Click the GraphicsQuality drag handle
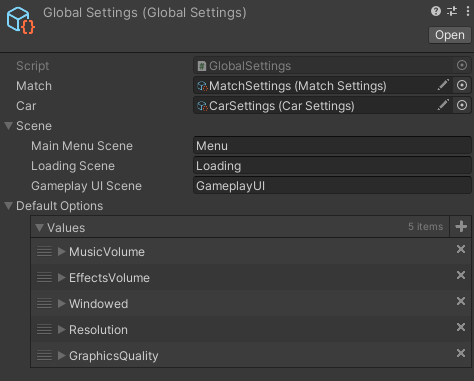 (44, 355)
